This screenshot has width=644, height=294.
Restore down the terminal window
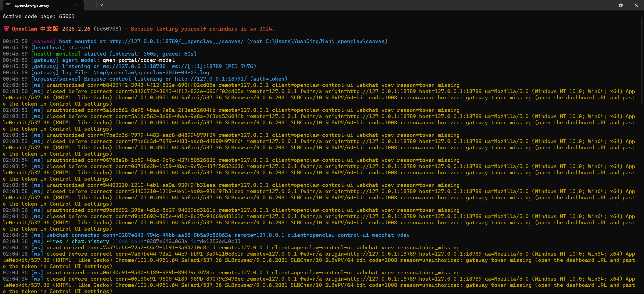[621, 5]
